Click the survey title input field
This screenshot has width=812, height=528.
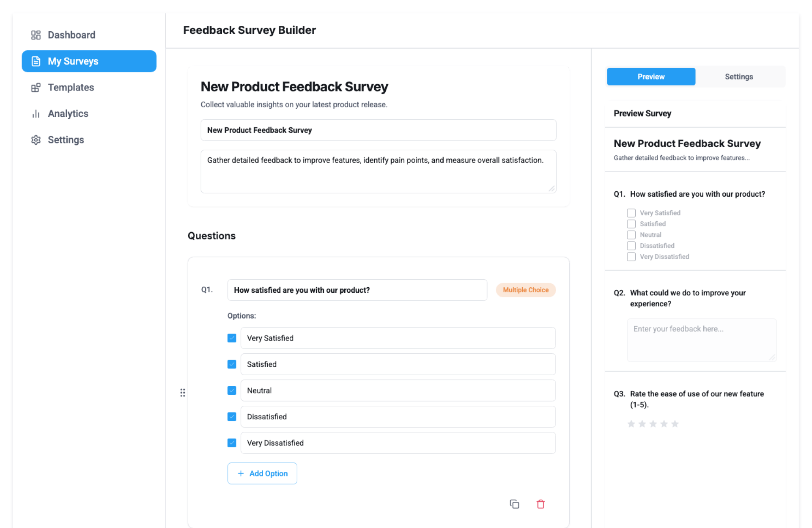click(378, 130)
